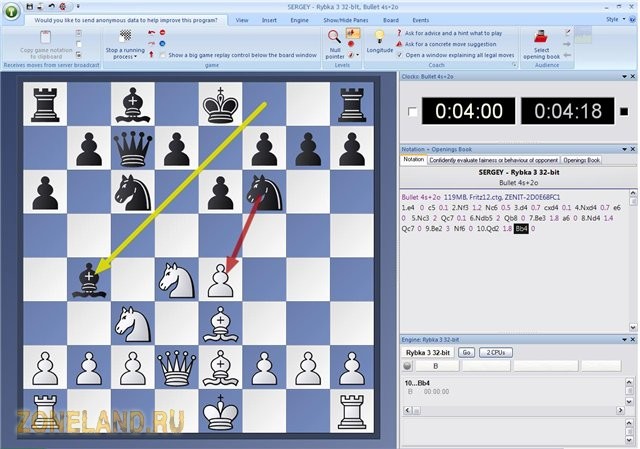Open the Board ribbon tab
Image resolution: width=640 pixels, height=449 pixels.
click(x=391, y=20)
